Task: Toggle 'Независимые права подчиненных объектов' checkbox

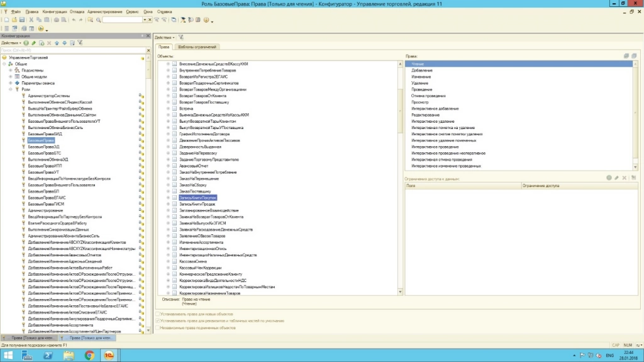Action: pyautogui.click(x=157, y=327)
